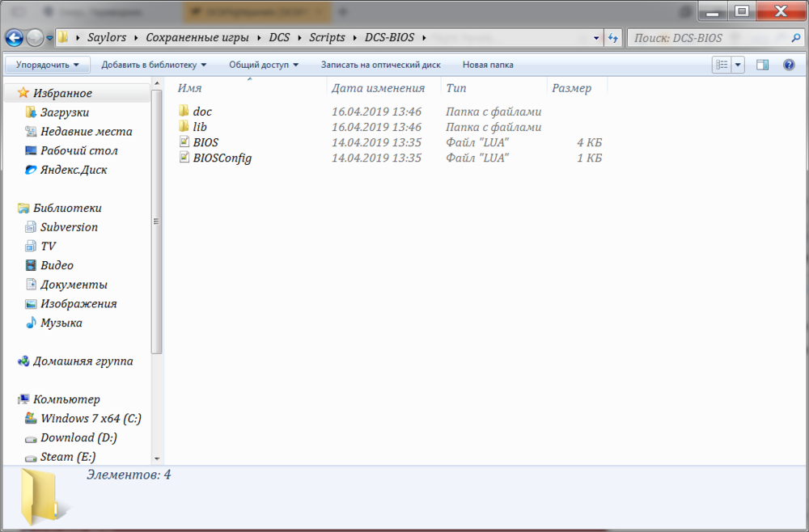Open the Scripts breadcrumb folder
Image resolution: width=809 pixels, height=532 pixels.
pyautogui.click(x=327, y=38)
